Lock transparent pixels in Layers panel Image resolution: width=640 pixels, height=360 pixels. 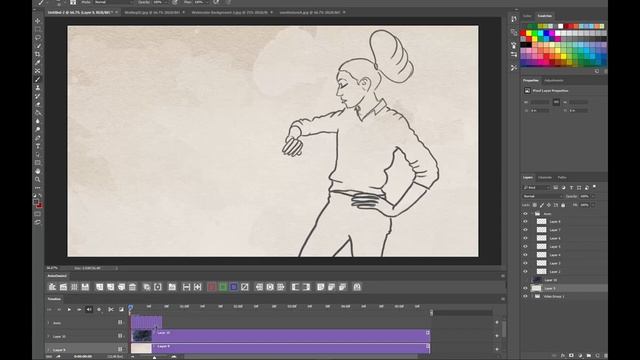[535, 205]
